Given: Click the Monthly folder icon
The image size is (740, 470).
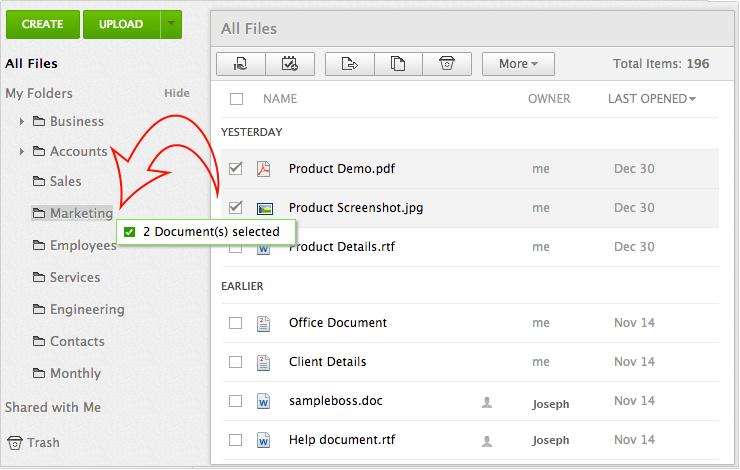Looking at the screenshot, I should coord(39,373).
